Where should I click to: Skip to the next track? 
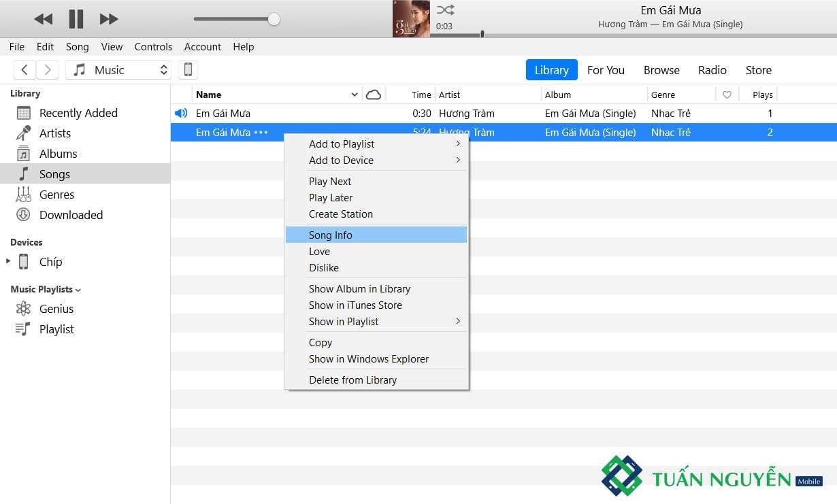(x=109, y=19)
